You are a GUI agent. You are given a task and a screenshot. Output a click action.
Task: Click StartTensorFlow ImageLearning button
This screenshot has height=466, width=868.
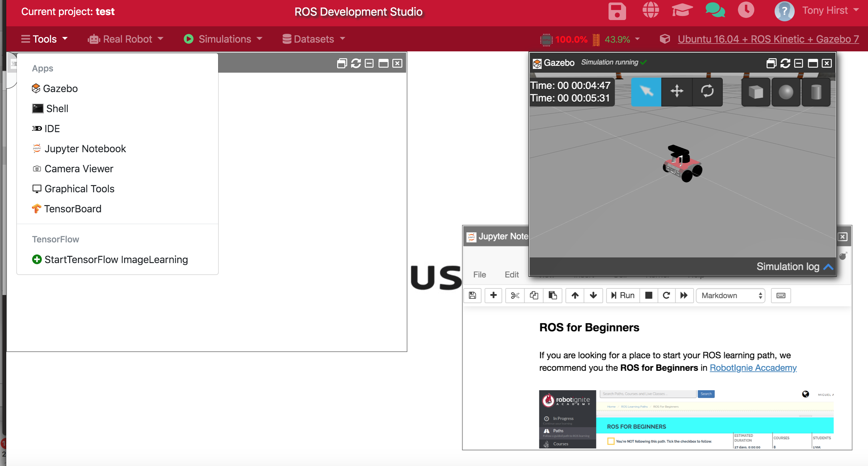[116, 259]
